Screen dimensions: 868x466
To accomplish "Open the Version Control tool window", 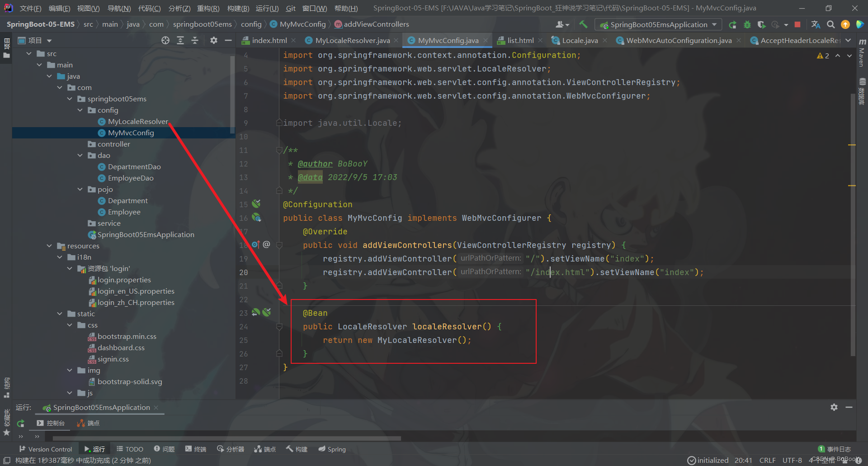I will (x=45, y=449).
